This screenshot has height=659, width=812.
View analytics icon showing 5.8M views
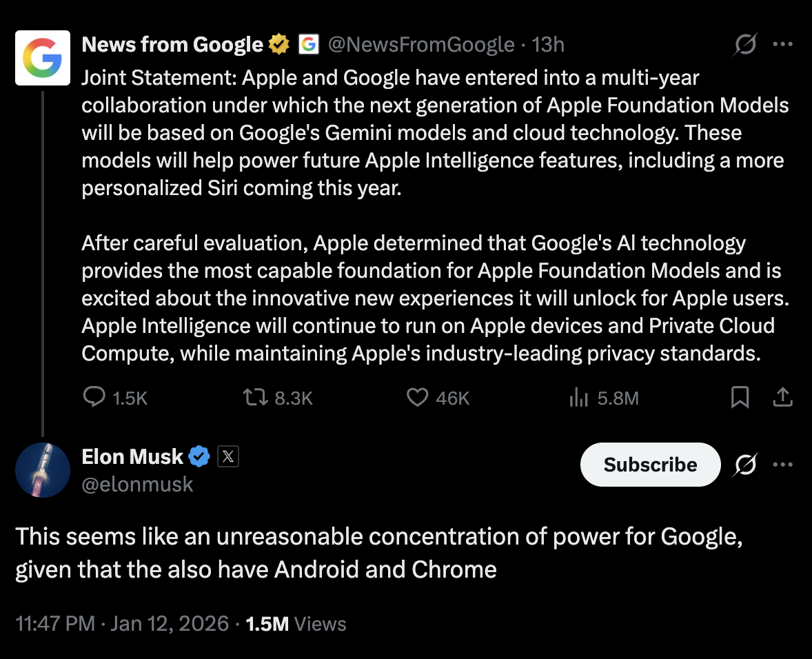(x=578, y=398)
